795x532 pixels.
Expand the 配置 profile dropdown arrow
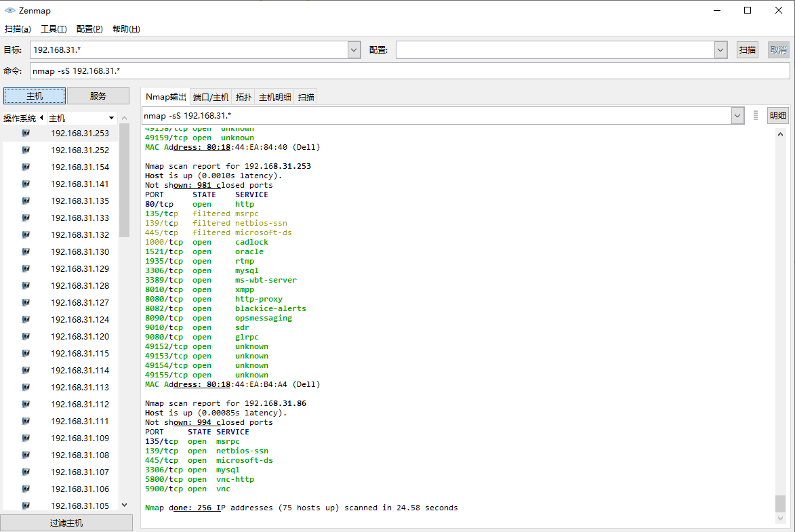coord(721,49)
